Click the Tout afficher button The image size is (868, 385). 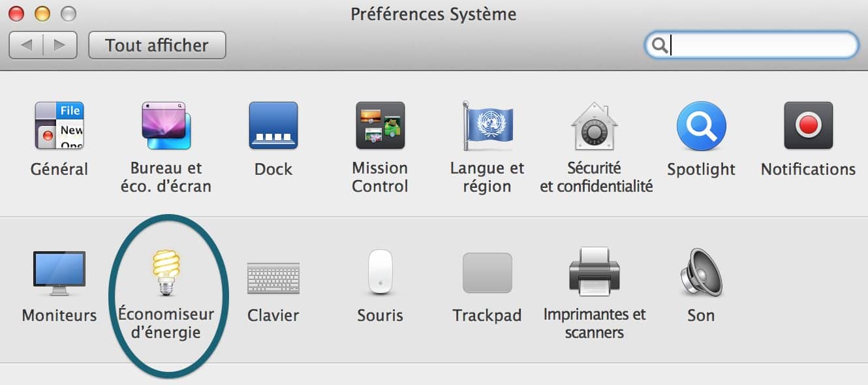click(x=157, y=45)
